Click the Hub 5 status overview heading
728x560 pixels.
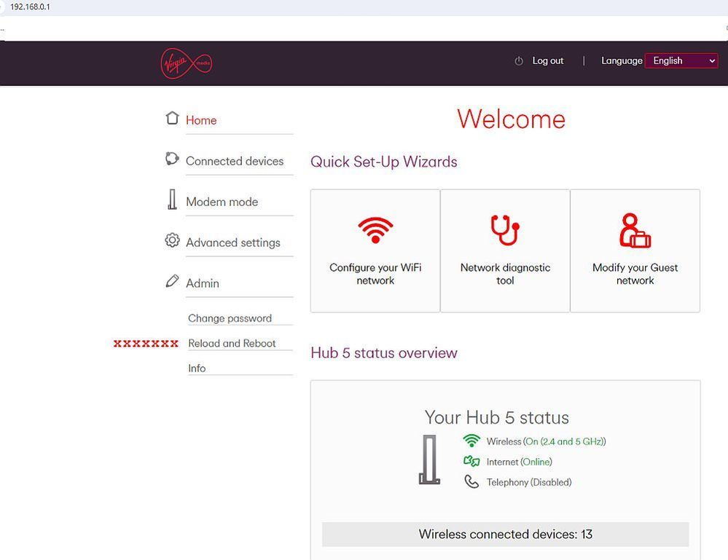384,353
